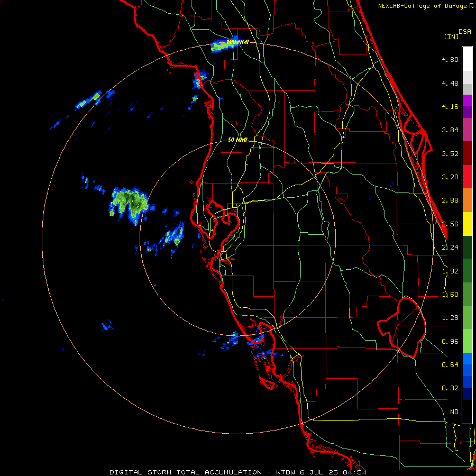The image size is (476, 476).
Task: Pick the darkest green swatch beside 2.24
Action: (x=467, y=247)
